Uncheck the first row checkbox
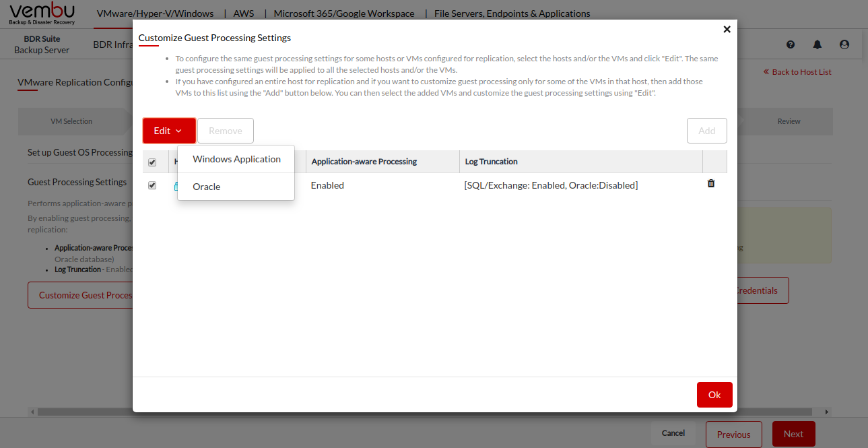 (152, 185)
